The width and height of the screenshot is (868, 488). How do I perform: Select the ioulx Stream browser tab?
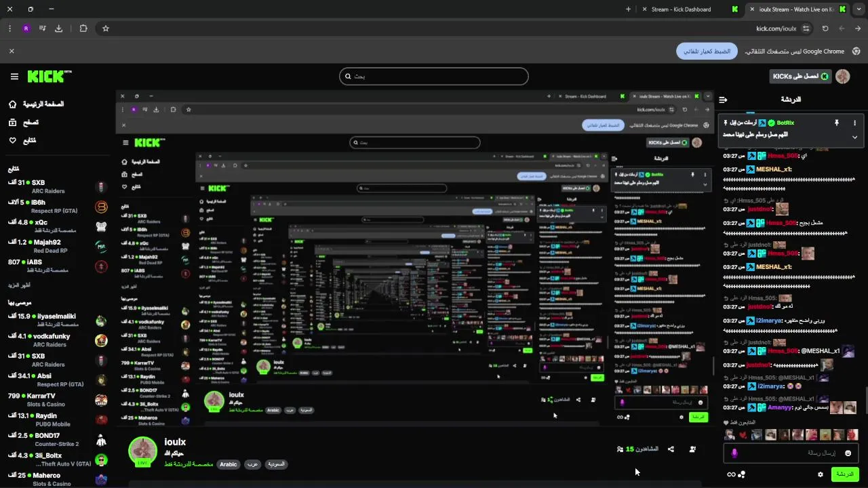point(798,9)
